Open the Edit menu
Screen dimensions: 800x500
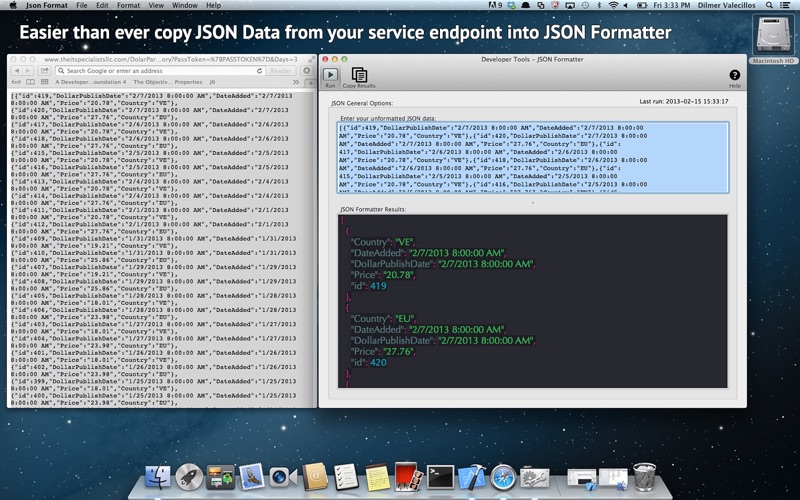(102, 5)
